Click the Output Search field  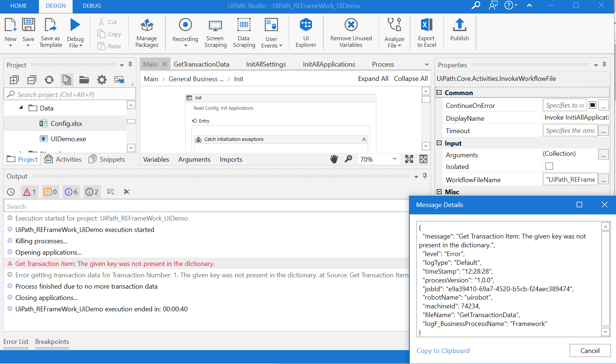206,206
